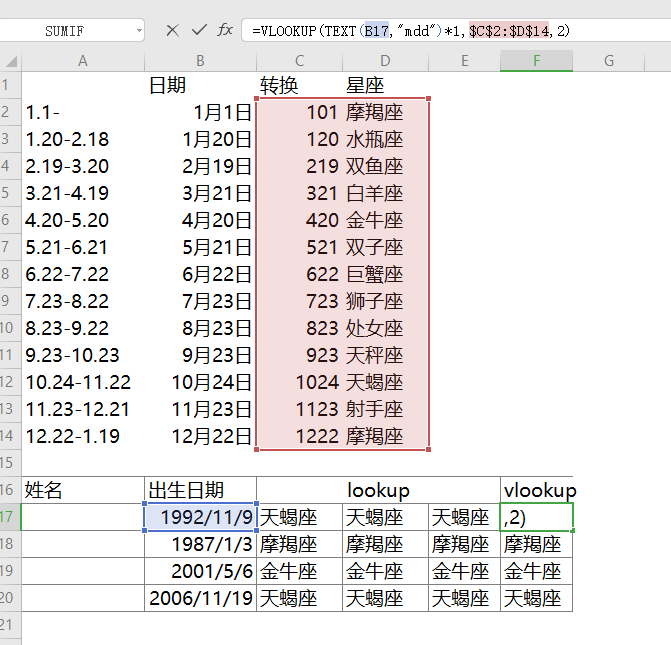Click the 姓名 header cell
The height and width of the screenshot is (645, 671).
83,490
